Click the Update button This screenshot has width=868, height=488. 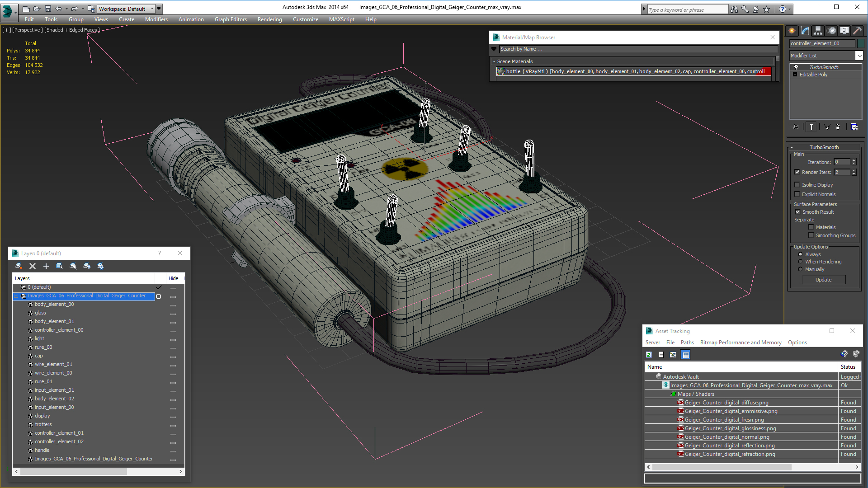[823, 280]
